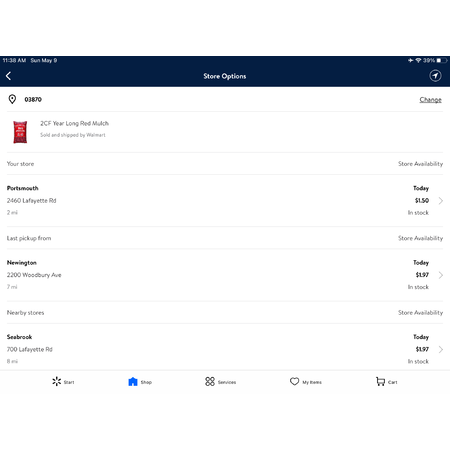Click the Your store heading
Viewport: 450px width, 450px height.
tap(20, 164)
